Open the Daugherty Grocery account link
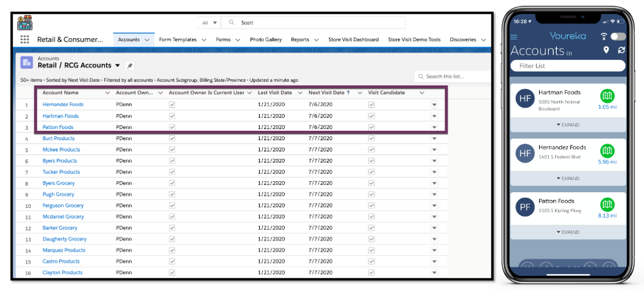644x294 pixels. tap(64, 239)
